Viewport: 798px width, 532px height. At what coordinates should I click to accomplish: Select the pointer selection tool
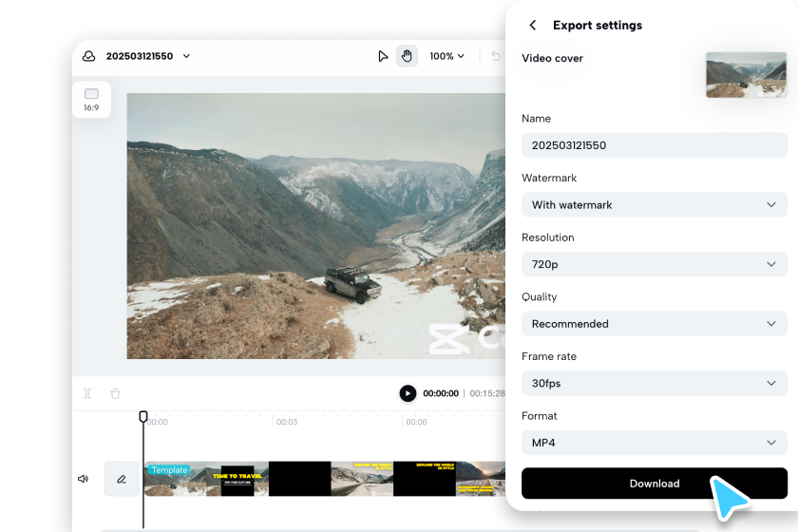383,56
